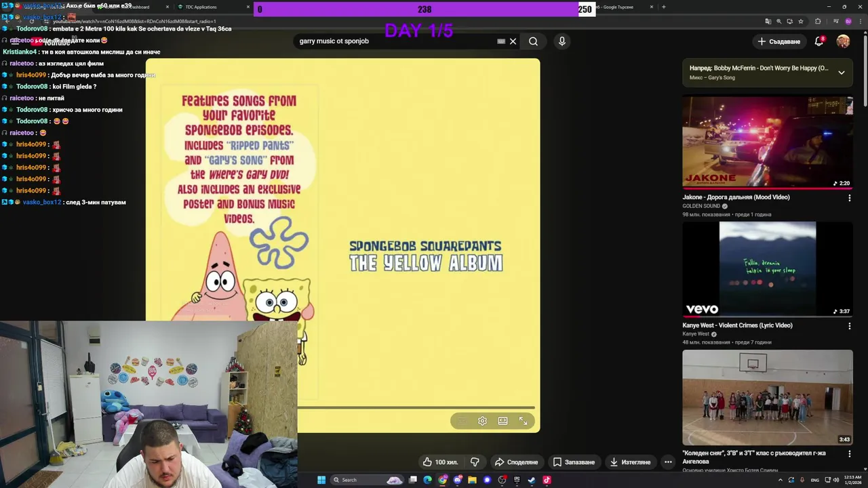Viewport: 868px width, 488px height.
Task: Open TikTok app from the taskbar
Action: 547,480
